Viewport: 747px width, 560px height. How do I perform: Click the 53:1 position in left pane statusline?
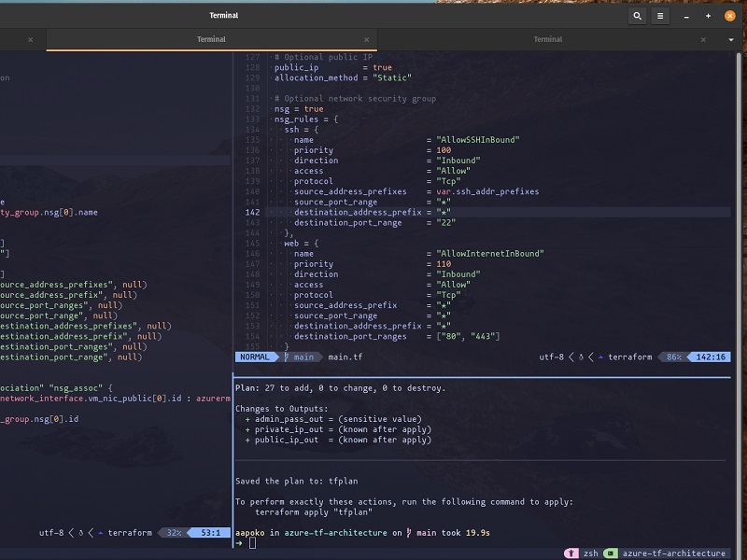coord(210,533)
